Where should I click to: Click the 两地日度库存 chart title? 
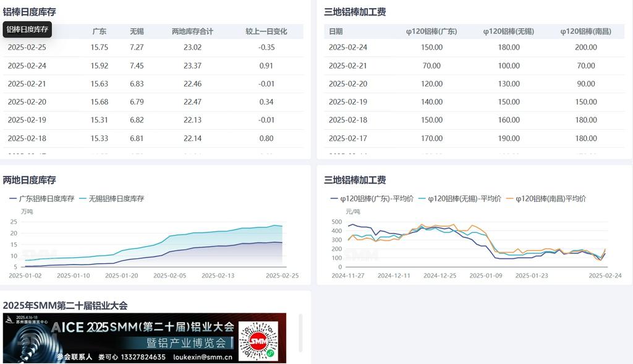[x=30, y=180]
